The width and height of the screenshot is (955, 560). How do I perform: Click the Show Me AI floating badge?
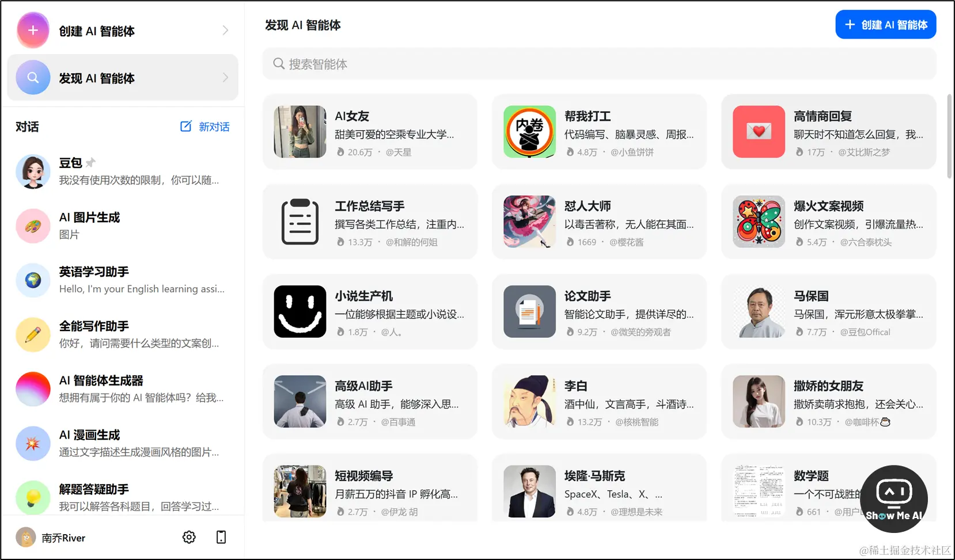[894, 499]
